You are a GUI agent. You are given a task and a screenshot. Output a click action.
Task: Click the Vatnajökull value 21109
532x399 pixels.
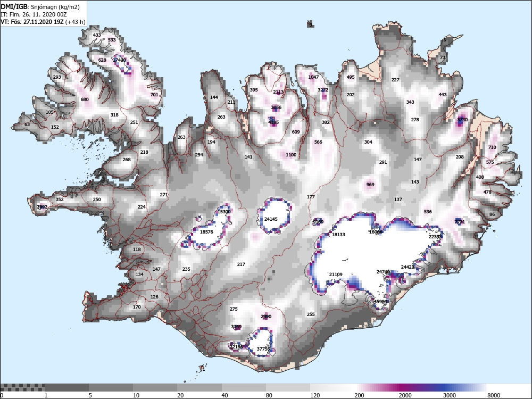click(x=336, y=274)
